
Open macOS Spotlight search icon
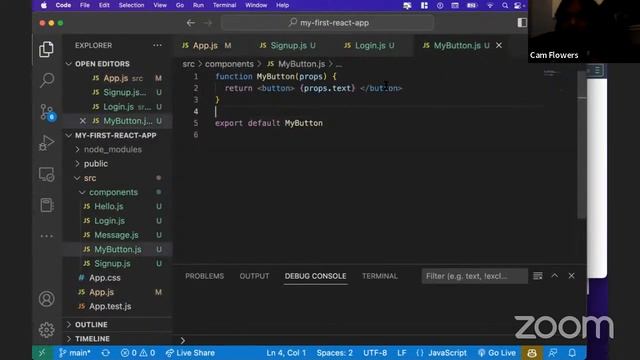505,5
